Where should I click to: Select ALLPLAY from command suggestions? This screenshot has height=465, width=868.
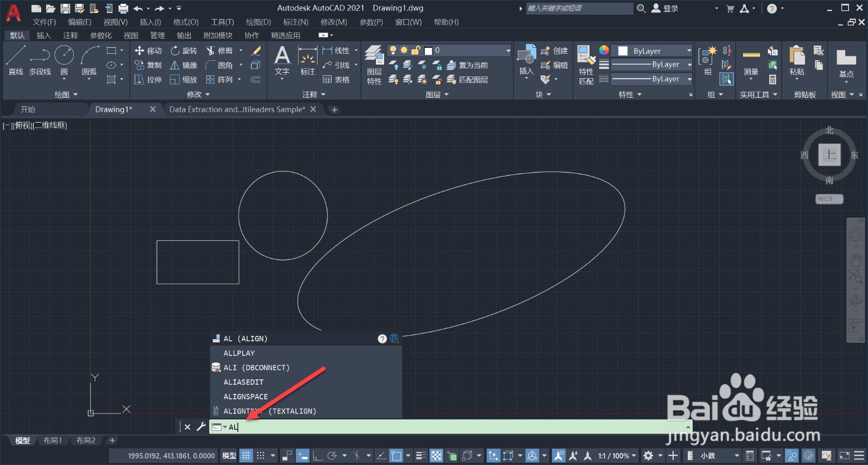[306, 353]
